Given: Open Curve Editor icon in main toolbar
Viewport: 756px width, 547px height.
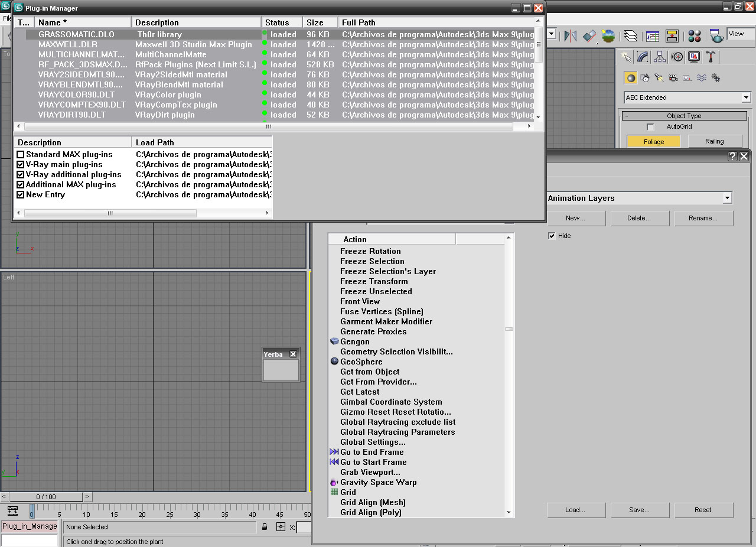Looking at the screenshot, I should pyautogui.click(x=653, y=36).
